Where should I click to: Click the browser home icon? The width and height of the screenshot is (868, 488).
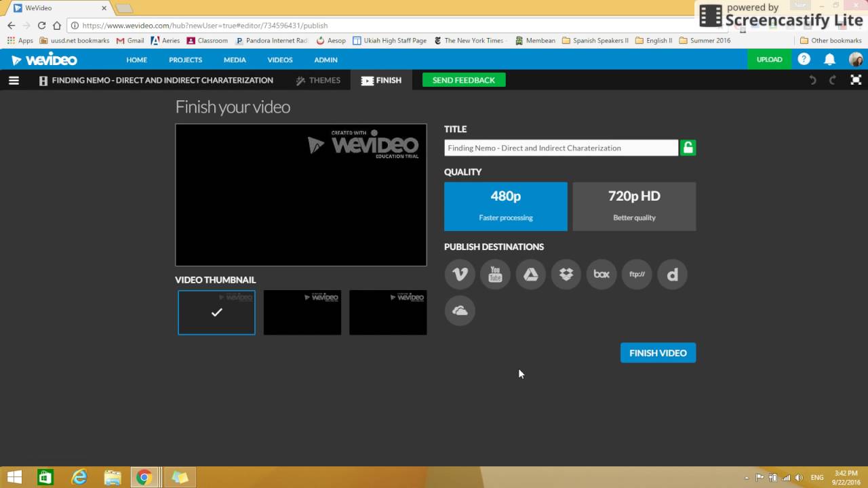[57, 26]
